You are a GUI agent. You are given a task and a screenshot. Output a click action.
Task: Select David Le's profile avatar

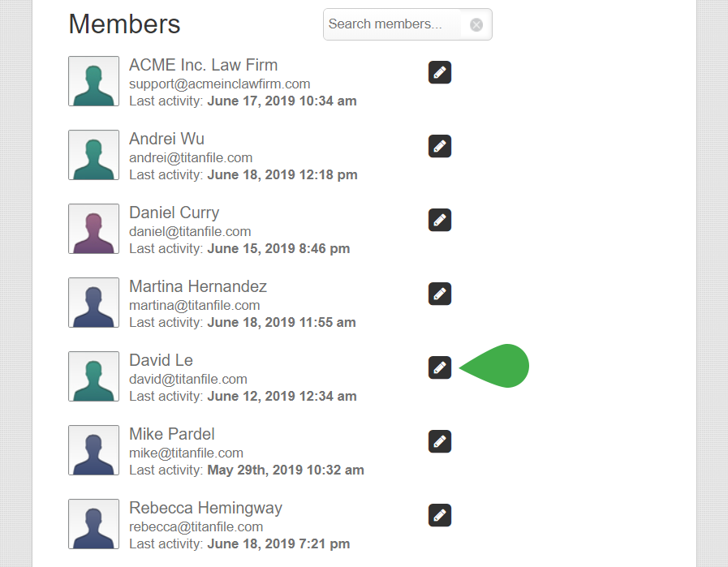click(x=93, y=376)
